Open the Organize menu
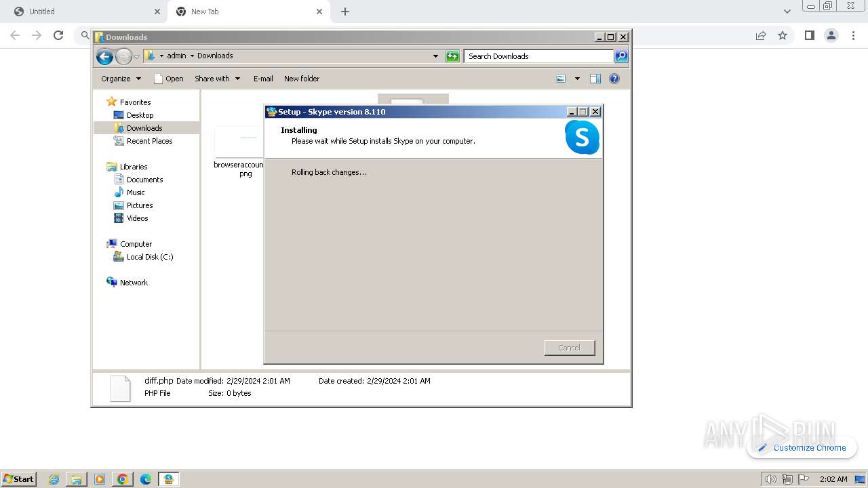The image size is (868, 488). coord(121,79)
